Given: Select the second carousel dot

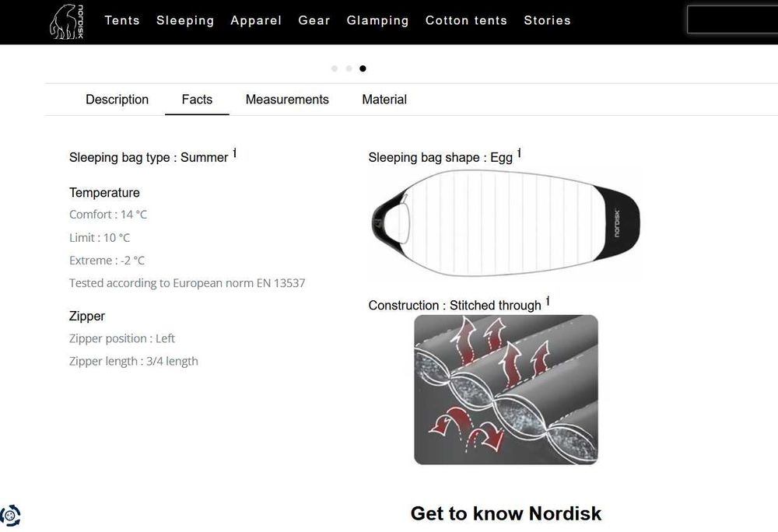Looking at the screenshot, I should pyautogui.click(x=349, y=68).
